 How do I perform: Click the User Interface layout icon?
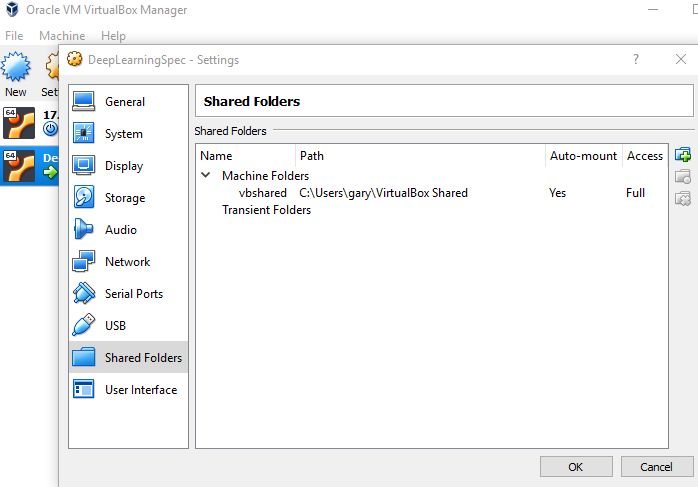(84, 389)
